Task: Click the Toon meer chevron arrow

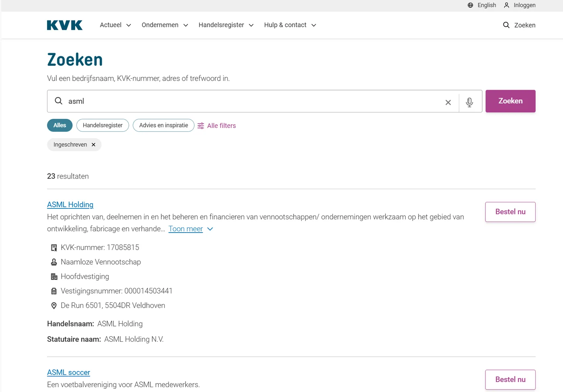Action: (x=210, y=229)
